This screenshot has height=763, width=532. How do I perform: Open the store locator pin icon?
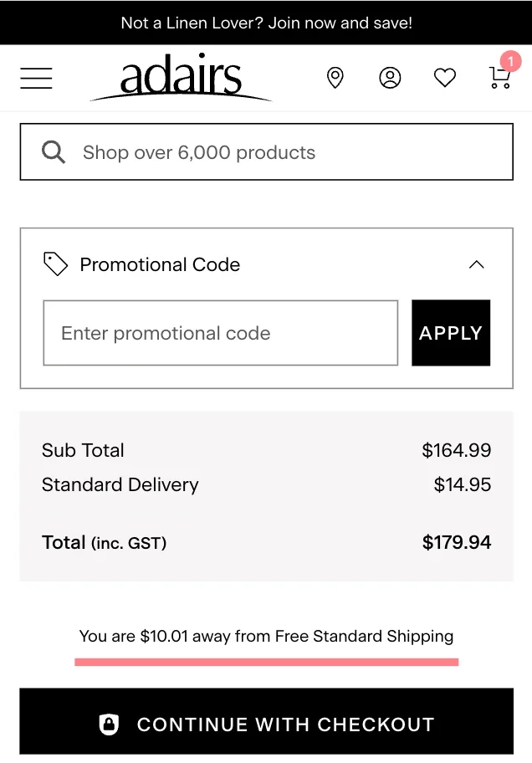(335, 77)
